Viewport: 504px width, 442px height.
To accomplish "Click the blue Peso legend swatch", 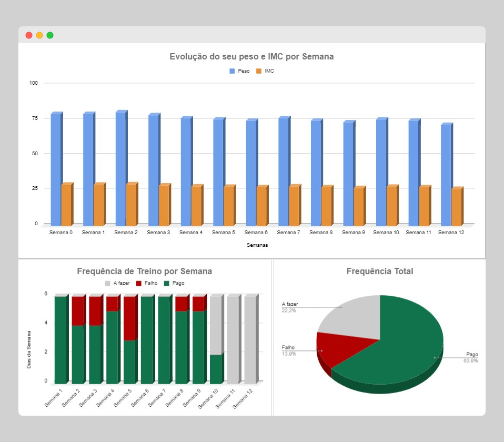I will pyautogui.click(x=232, y=71).
